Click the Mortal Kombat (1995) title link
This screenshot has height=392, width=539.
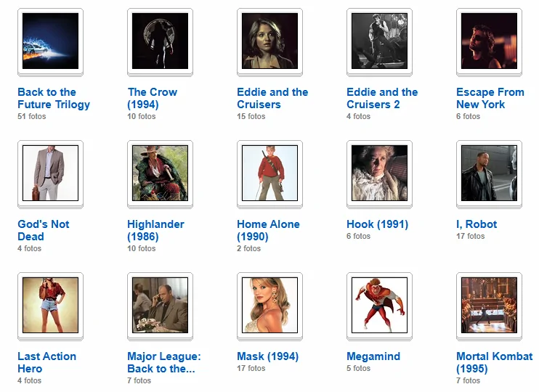(494, 362)
